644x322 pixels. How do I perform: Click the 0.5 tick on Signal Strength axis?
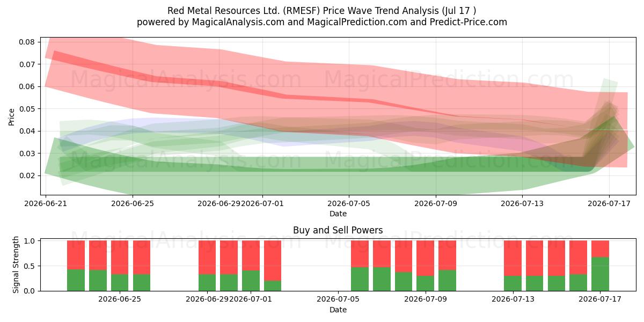(x=30, y=266)
